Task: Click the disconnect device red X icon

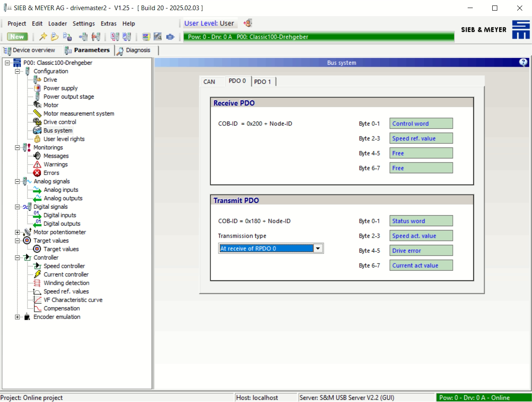Action: (x=96, y=37)
